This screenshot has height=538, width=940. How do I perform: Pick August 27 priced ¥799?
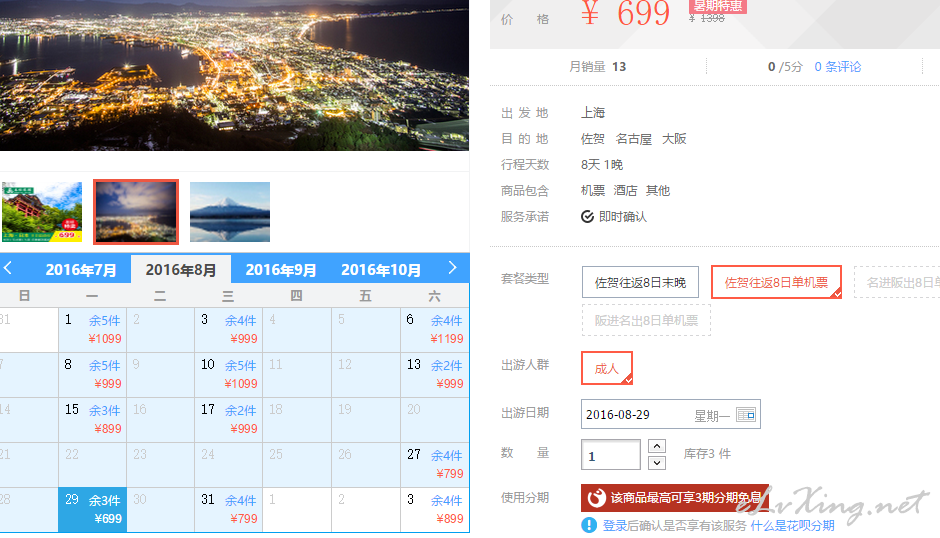point(435,464)
